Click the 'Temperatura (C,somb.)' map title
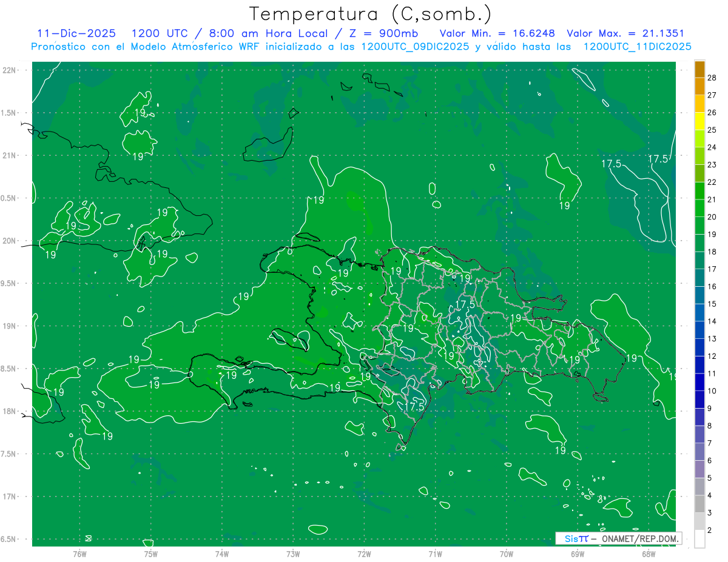Viewport: 728px width, 562px height. [x=371, y=14]
